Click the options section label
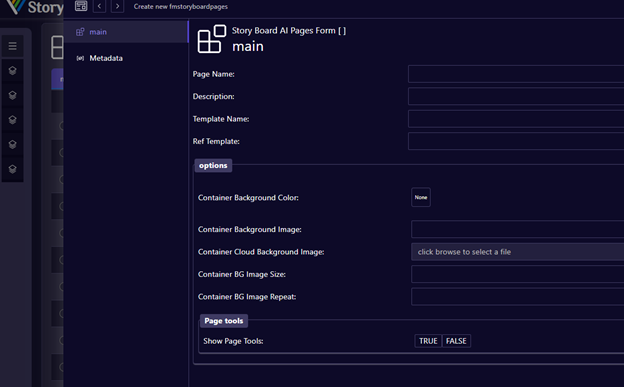This screenshot has width=624, height=387. (x=213, y=165)
